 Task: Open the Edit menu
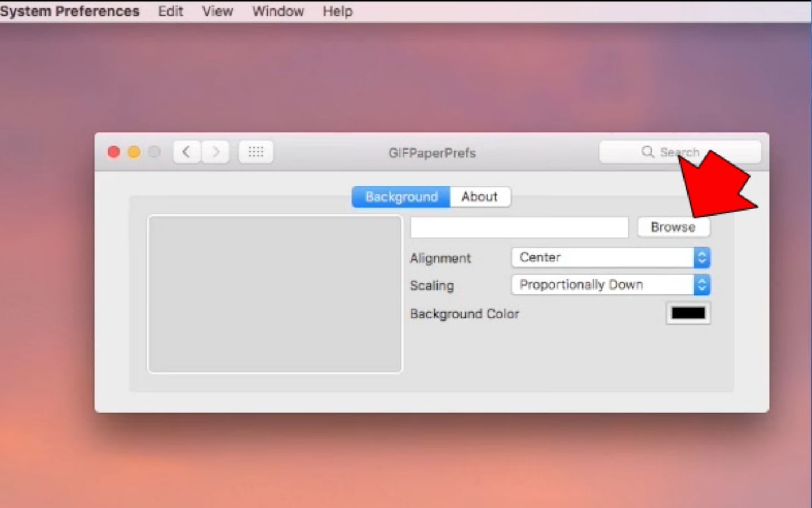(170, 11)
